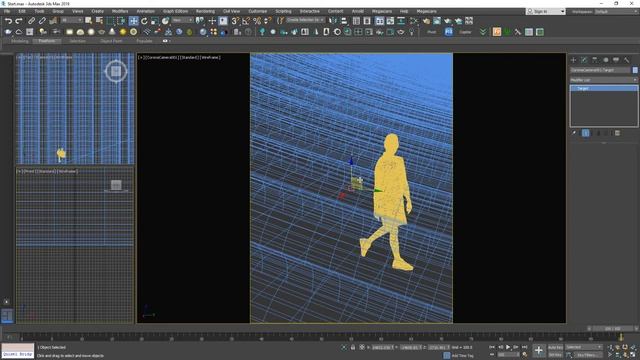This screenshot has width=640, height=360.
Task: Go to the end frame
Action: [524, 347]
